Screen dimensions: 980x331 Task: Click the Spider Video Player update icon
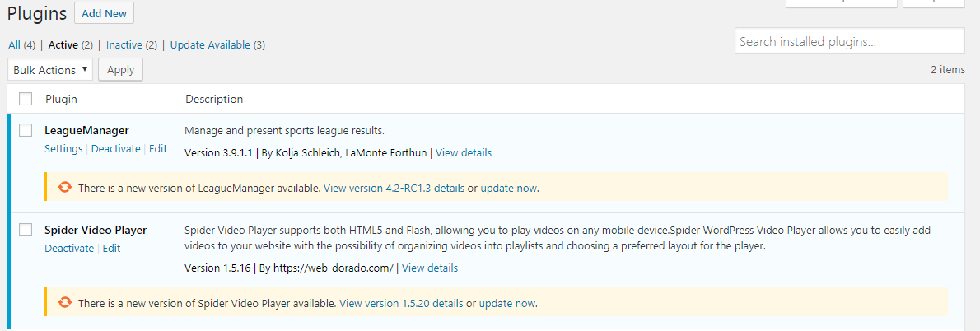click(x=64, y=303)
